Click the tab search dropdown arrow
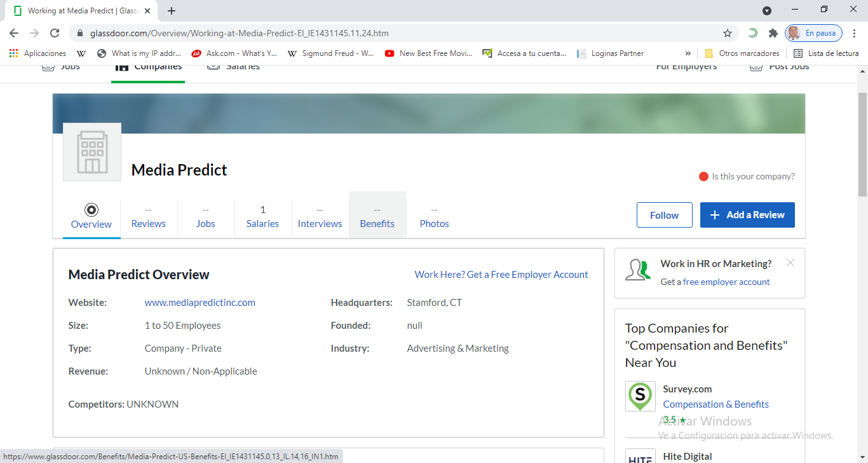 tap(767, 11)
